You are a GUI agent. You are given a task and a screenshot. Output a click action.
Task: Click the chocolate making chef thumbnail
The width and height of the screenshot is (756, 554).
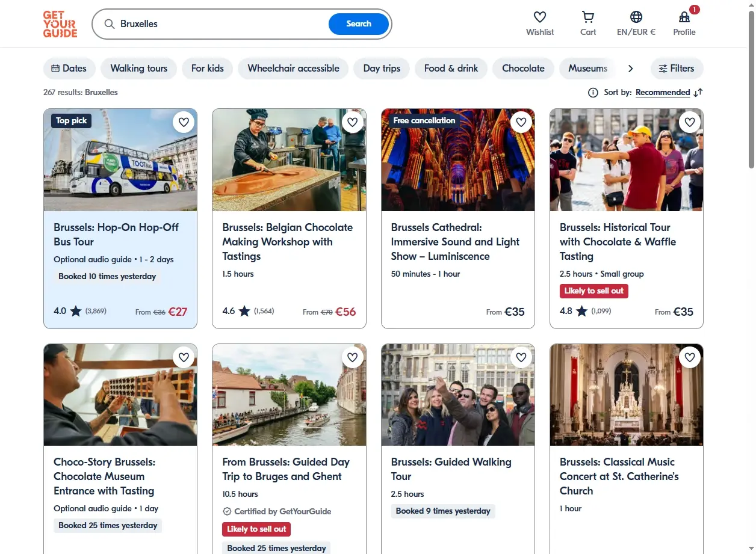click(289, 160)
